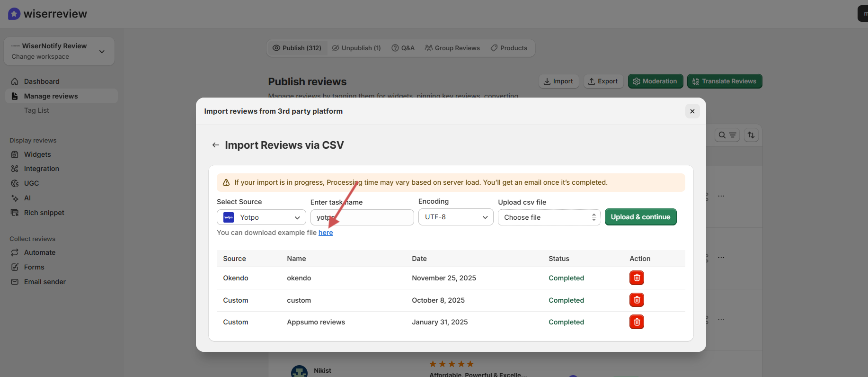Open the search and filter icon
This screenshot has width=868, height=377.
(x=727, y=135)
